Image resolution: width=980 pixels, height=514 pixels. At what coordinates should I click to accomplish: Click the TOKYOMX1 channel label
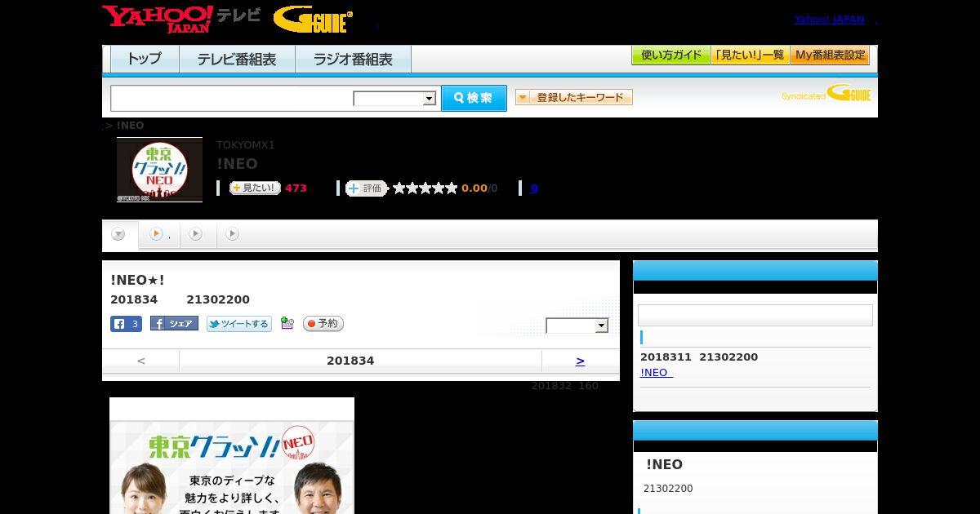(x=246, y=145)
